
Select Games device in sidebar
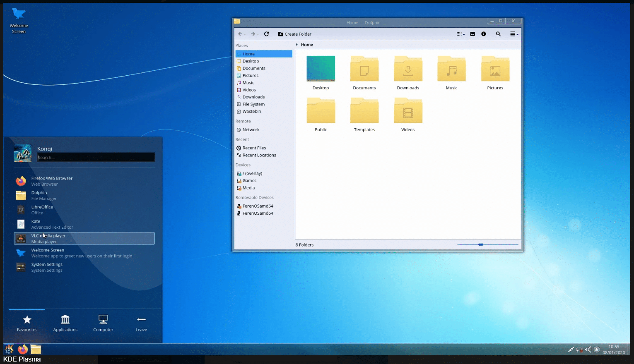pyautogui.click(x=264, y=181)
